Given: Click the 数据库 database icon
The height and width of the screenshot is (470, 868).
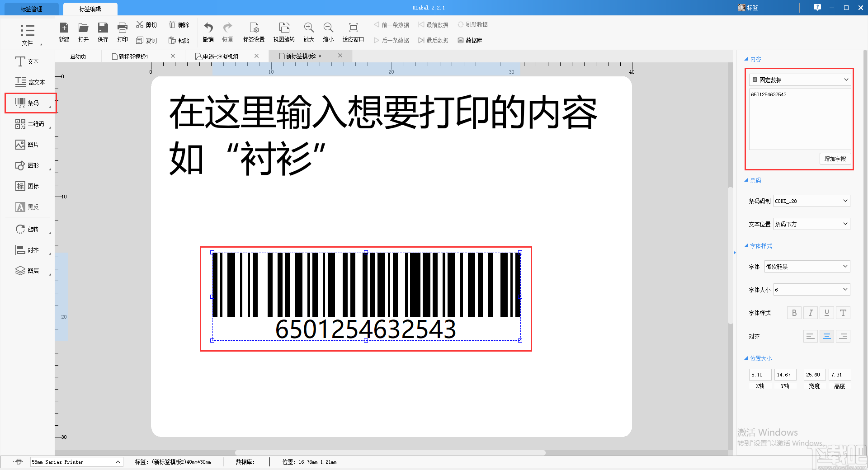Looking at the screenshot, I should 470,40.
